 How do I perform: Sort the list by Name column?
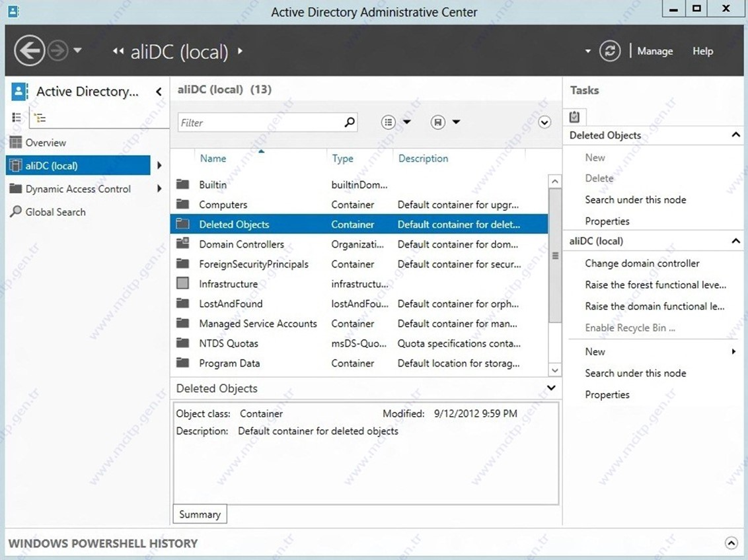point(213,158)
